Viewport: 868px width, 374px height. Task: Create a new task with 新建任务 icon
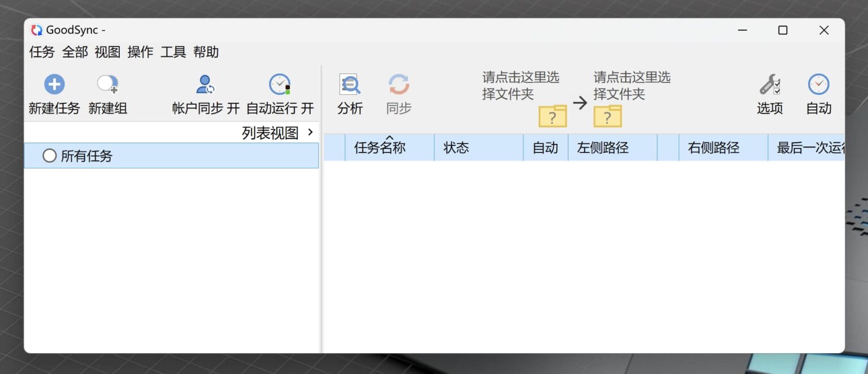click(54, 84)
